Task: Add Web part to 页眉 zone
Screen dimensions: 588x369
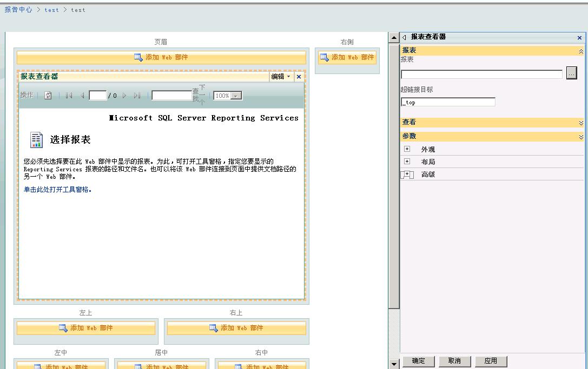Action: (161, 57)
